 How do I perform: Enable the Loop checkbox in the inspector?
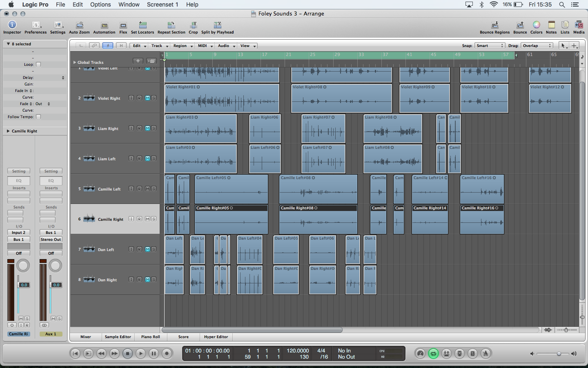[38, 65]
